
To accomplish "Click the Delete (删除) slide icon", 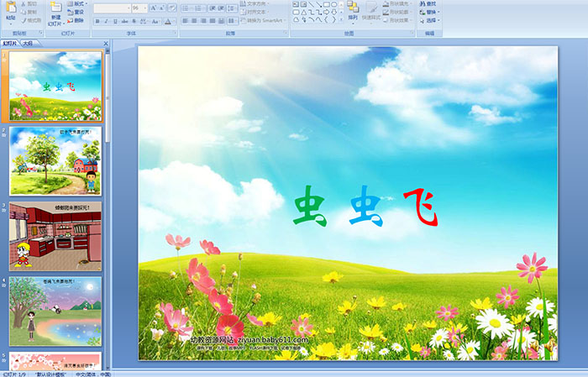I will [70, 20].
